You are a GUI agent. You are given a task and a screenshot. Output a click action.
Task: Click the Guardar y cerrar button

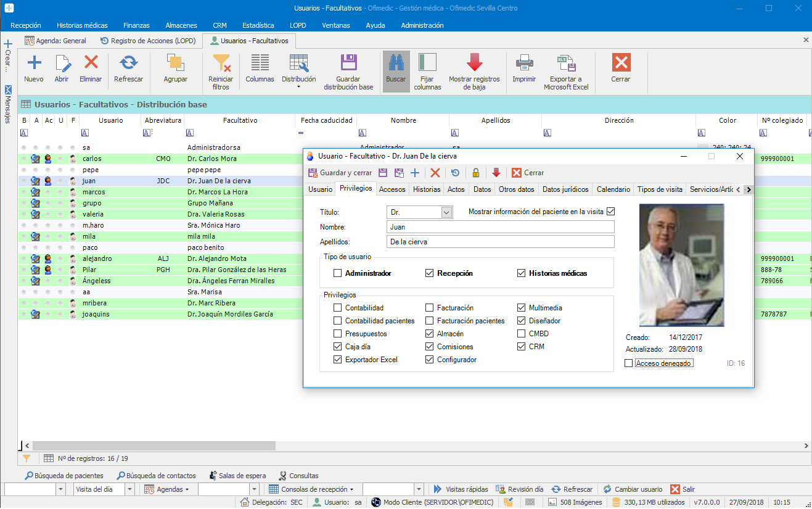340,173
